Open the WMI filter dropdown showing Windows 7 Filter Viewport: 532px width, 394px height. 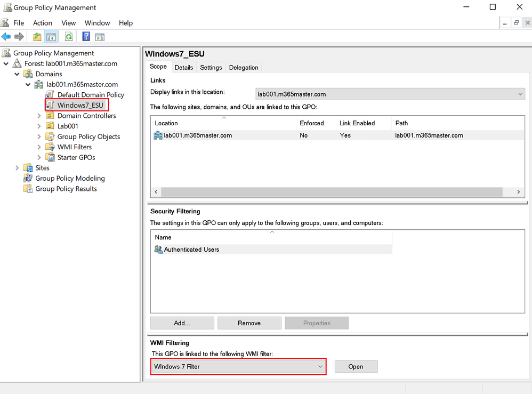[320, 366]
